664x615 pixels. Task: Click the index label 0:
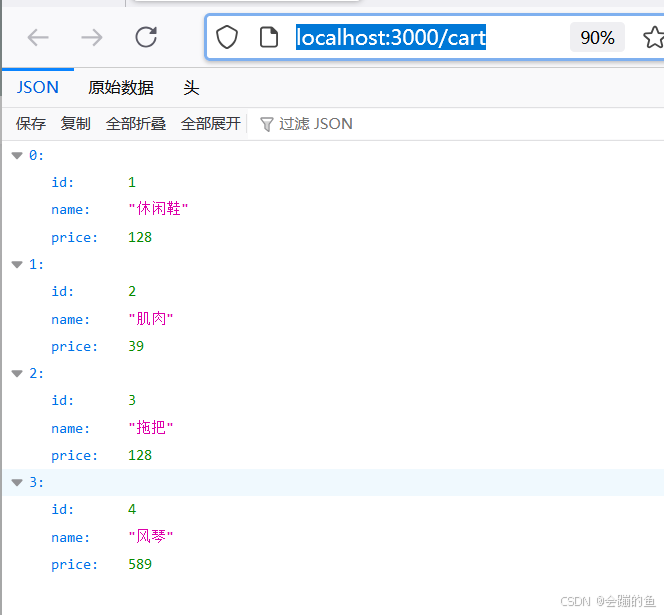[x=36, y=155]
